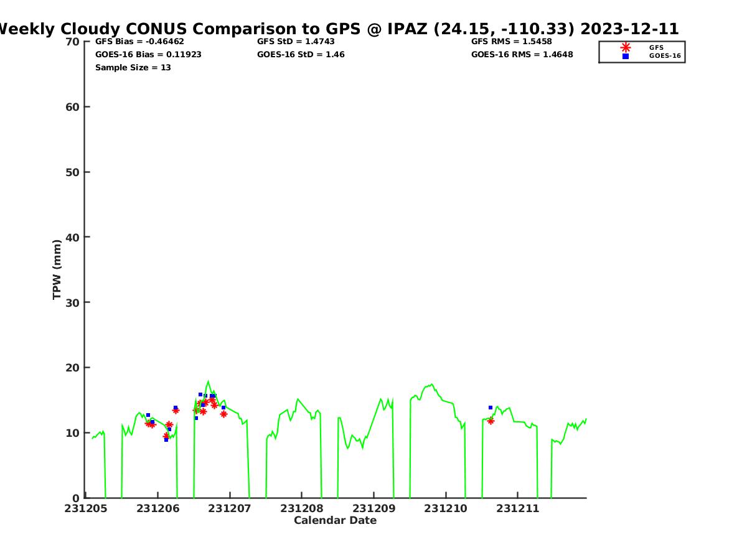This screenshot has width=747, height=560.
Task: Select the red GFS asterisk near 231210
Action: coord(491,421)
